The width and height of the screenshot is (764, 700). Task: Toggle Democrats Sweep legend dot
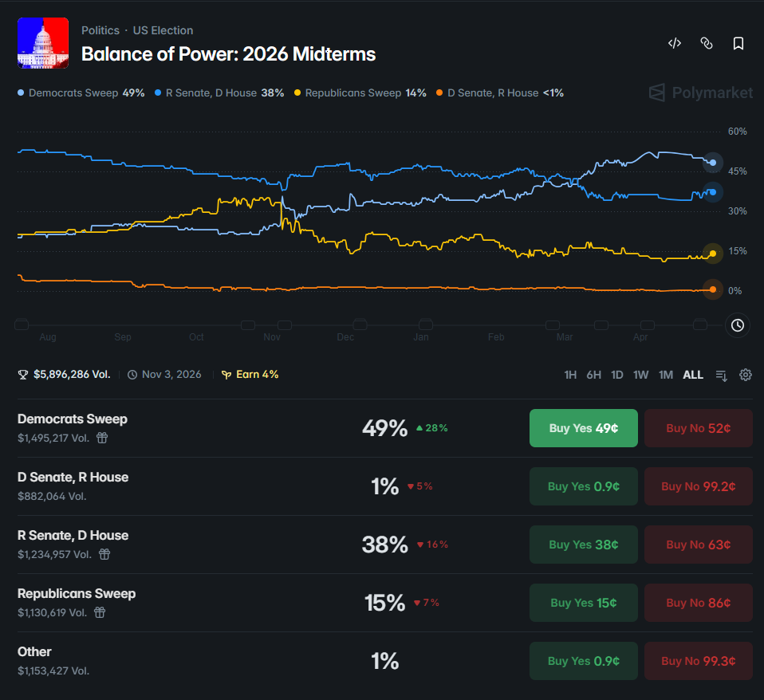coord(21,92)
